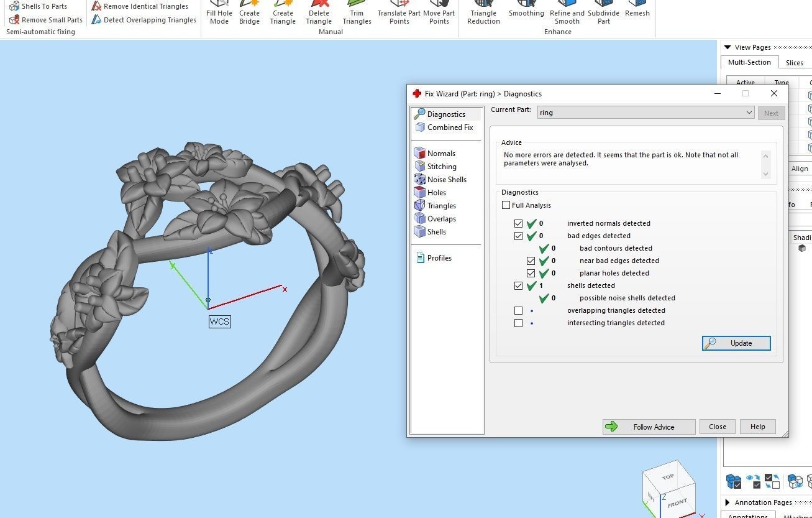Start Detect Overlapping Triangles

(x=144, y=20)
